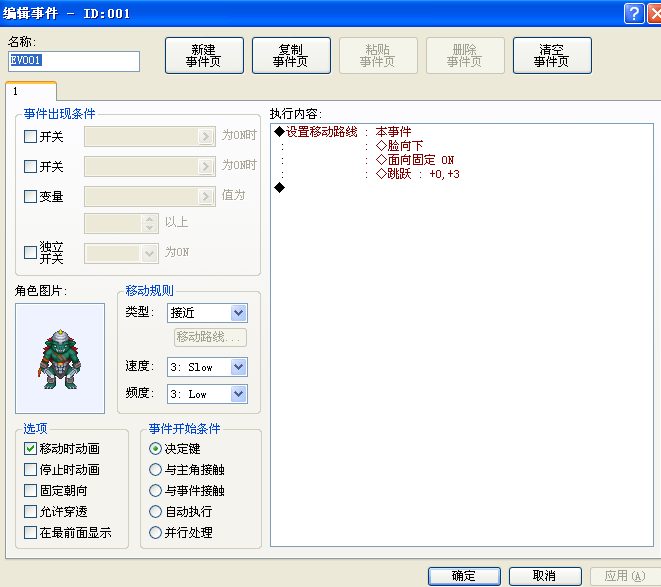
Task: Click the help question mark icon
Action: [x=634, y=13]
